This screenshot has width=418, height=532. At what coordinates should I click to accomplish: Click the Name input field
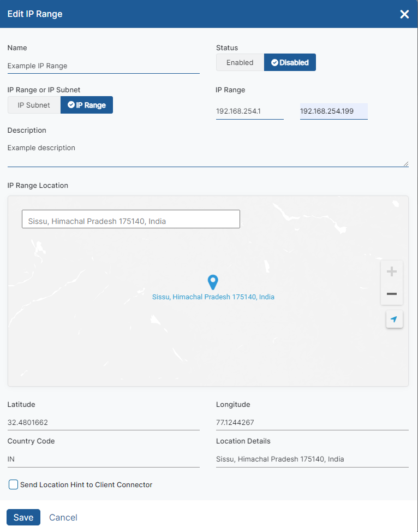pos(103,66)
